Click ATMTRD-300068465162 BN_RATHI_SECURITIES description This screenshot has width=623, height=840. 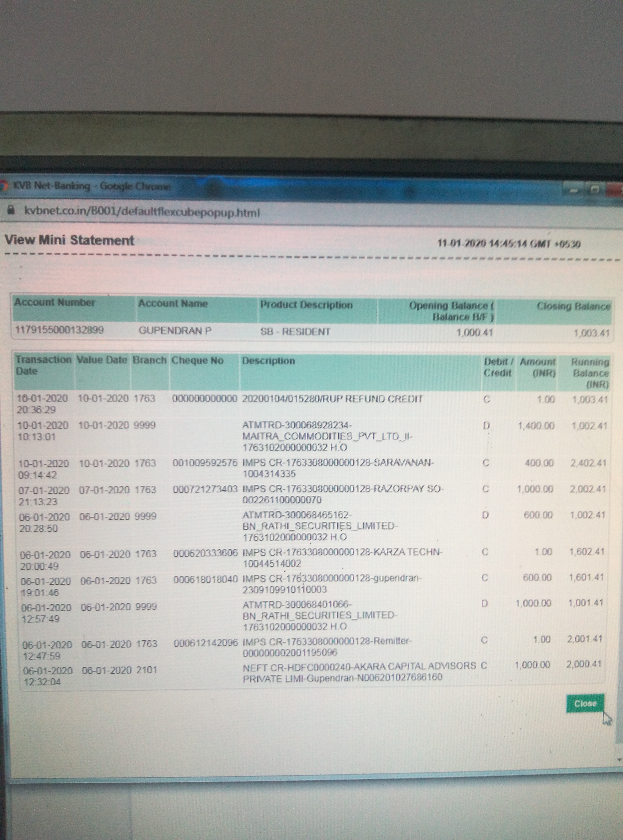pos(320,526)
